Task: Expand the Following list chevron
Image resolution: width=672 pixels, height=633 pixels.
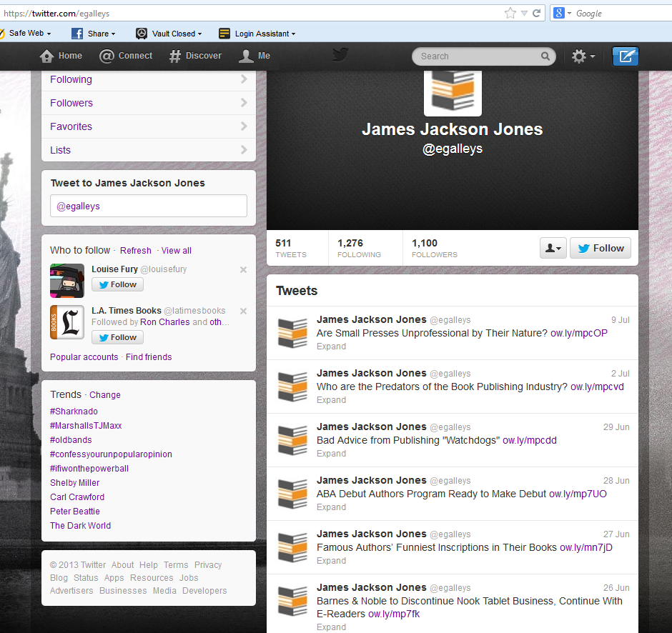Action: (244, 79)
